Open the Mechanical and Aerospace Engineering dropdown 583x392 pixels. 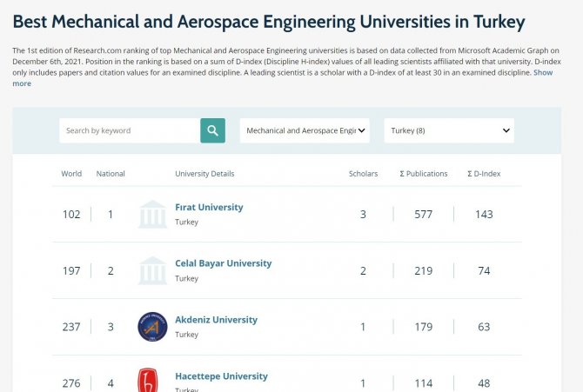305,130
